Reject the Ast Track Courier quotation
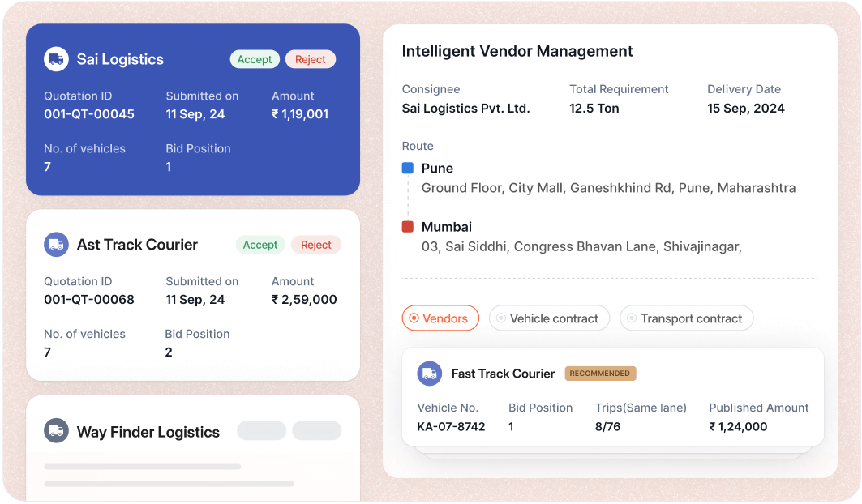862x504 pixels. point(316,246)
